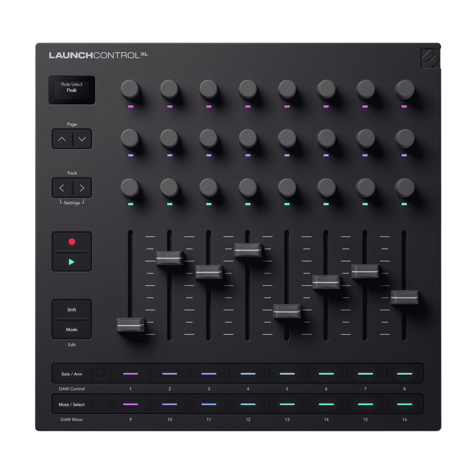Click the DAW Mixer label

[71, 419]
